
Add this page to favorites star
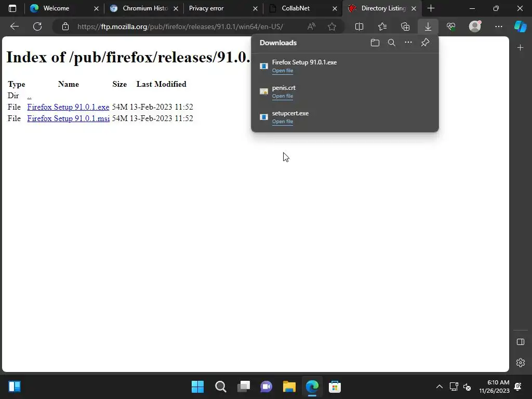332,26
